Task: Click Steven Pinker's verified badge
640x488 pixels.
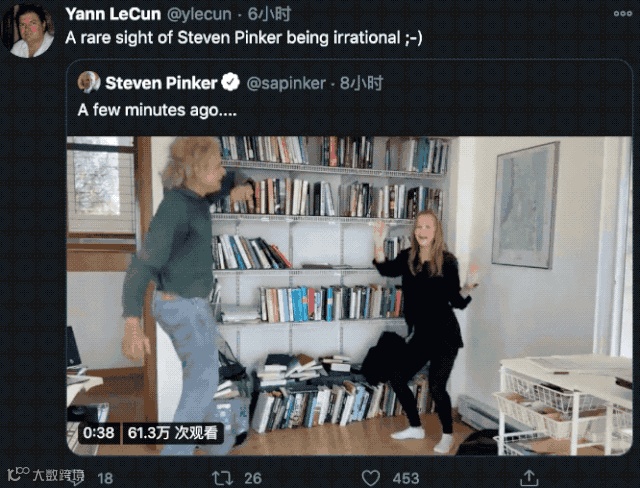Action: click(230, 82)
